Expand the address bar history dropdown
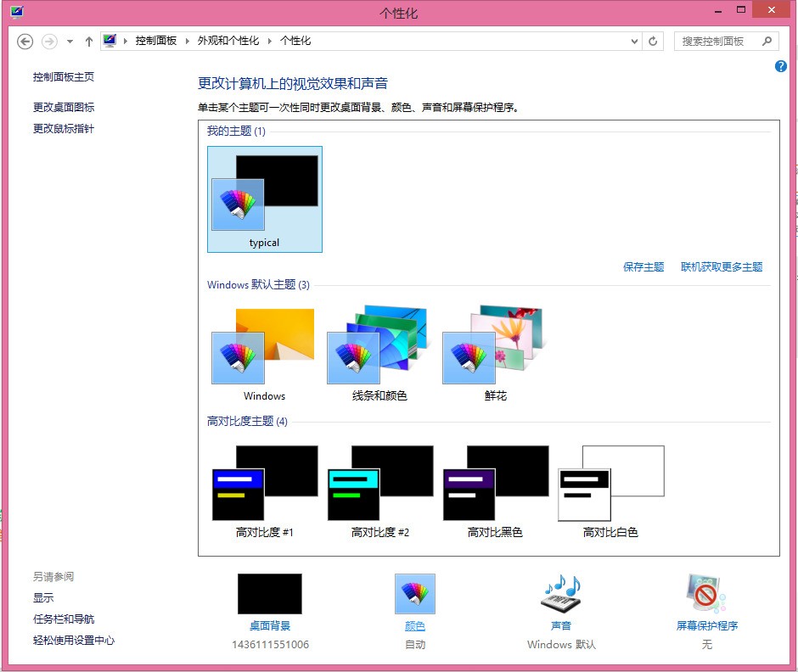The height and width of the screenshot is (672, 798). 635,41
